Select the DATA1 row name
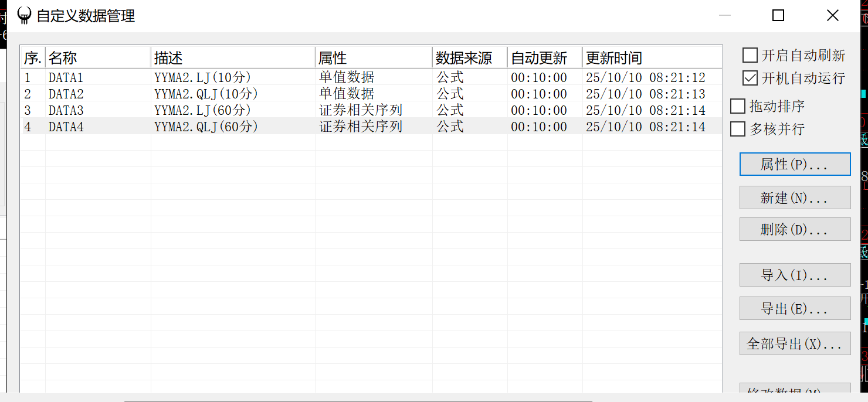 66,77
